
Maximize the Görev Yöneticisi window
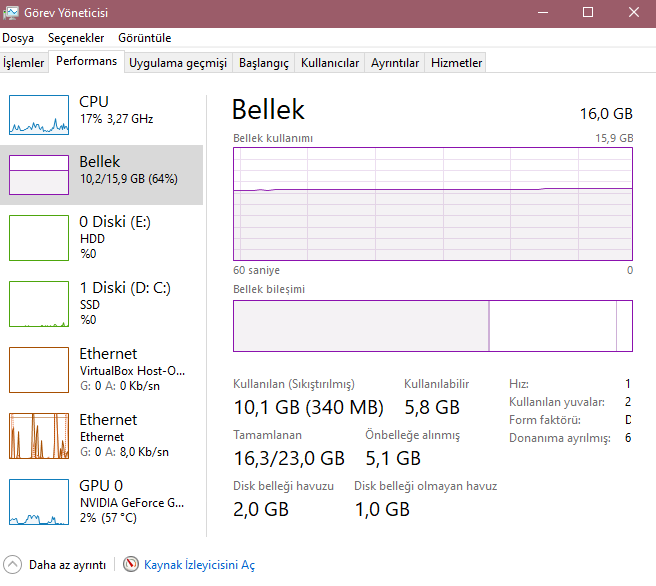click(x=588, y=13)
